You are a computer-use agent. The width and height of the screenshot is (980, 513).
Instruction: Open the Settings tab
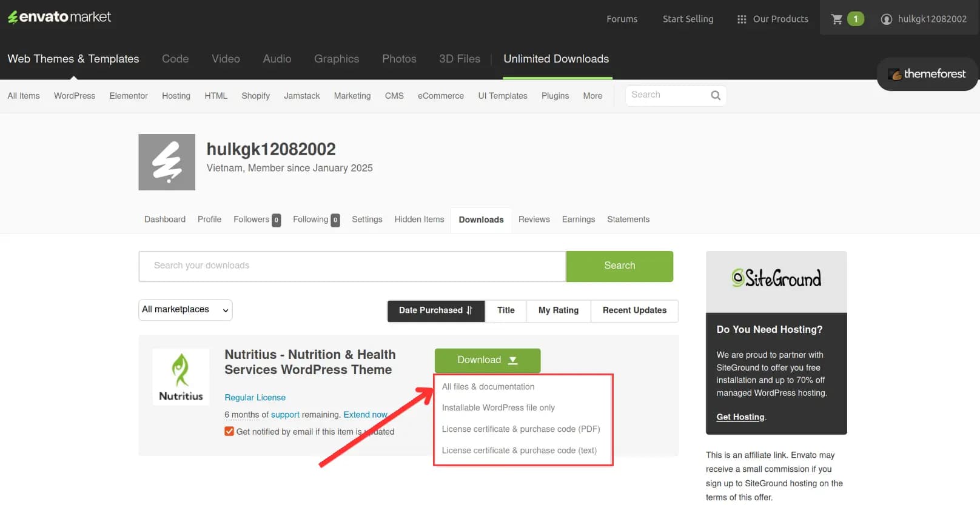(x=367, y=220)
